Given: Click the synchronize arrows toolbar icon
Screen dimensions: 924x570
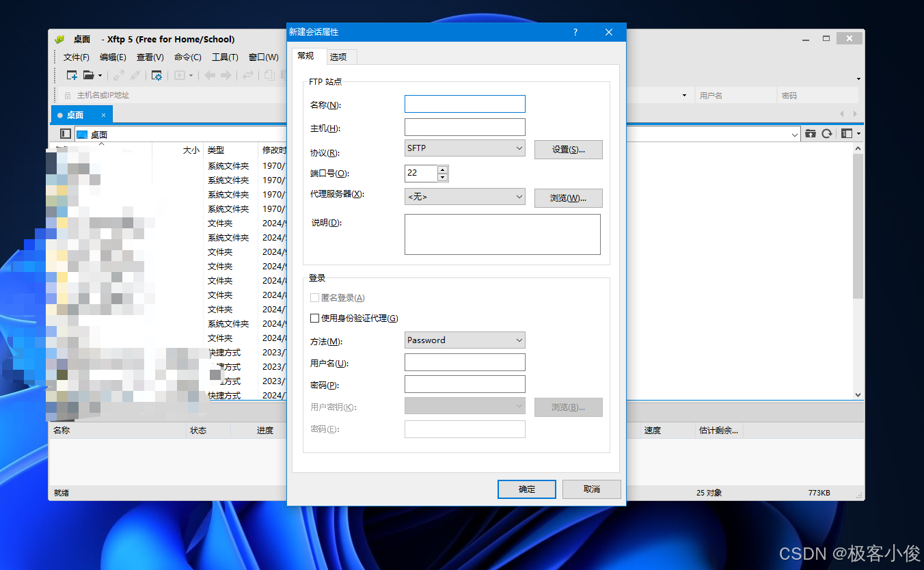Looking at the screenshot, I should (248, 75).
